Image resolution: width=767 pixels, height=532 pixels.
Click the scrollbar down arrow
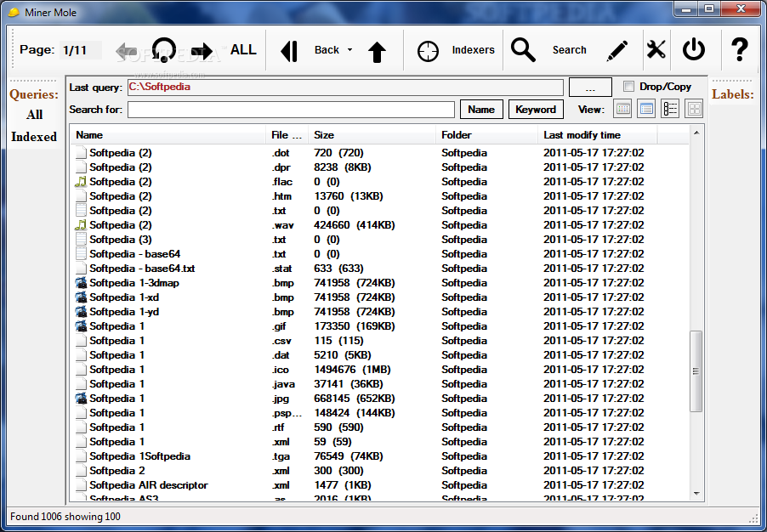click(696, 494)
